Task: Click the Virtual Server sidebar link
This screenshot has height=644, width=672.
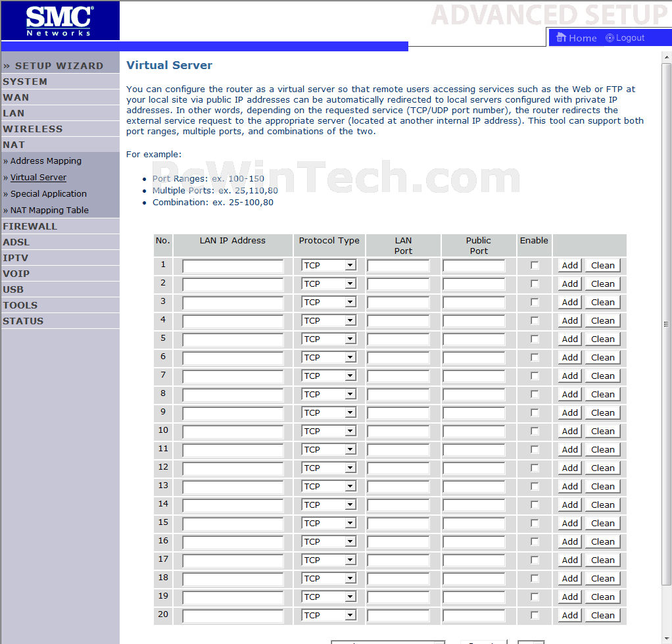Action: click(39, 177)
